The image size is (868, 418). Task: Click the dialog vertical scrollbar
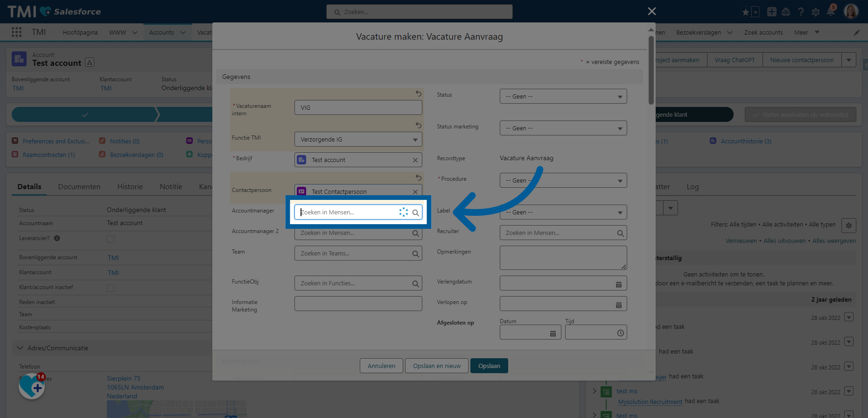651,70
